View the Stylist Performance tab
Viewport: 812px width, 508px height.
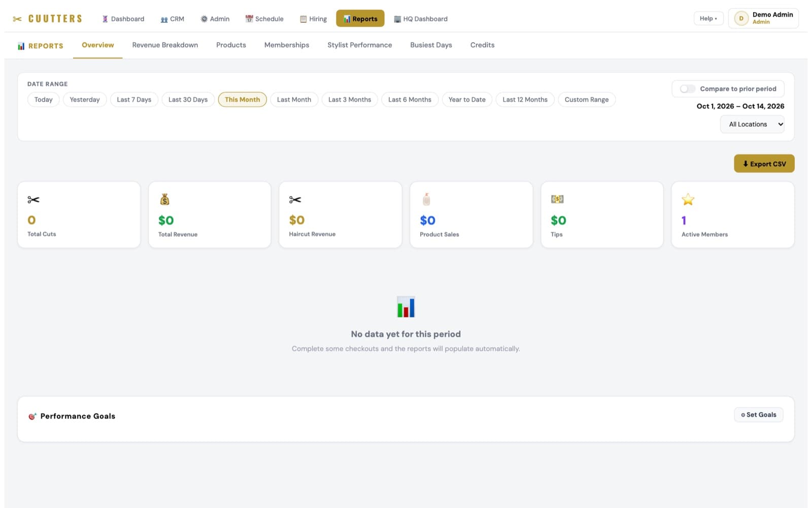tap(360, 45)
